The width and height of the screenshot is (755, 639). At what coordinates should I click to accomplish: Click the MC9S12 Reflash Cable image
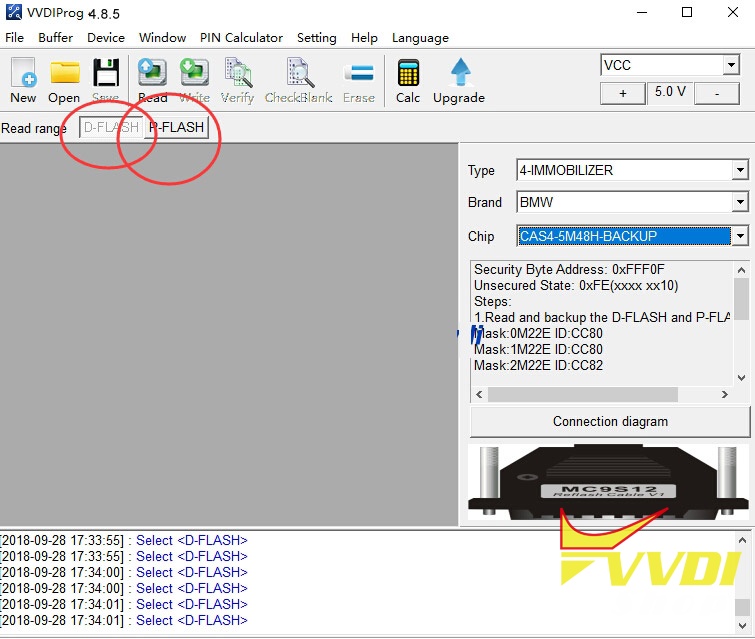click(x=609, y=482)
